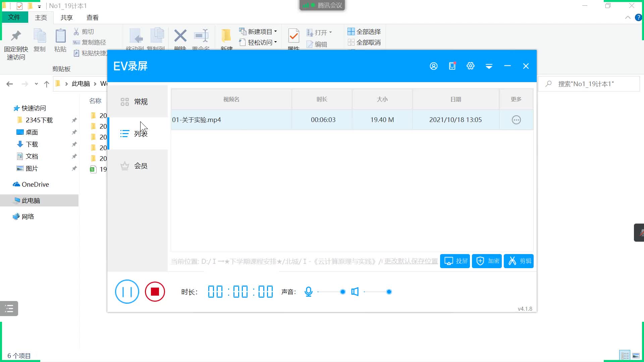Adjust the speaker volume slider handle
The image size is (644, 362).
[389, 292]
